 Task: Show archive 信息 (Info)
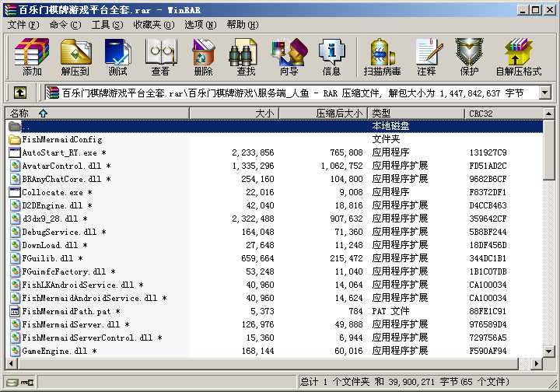coord(332,57)
